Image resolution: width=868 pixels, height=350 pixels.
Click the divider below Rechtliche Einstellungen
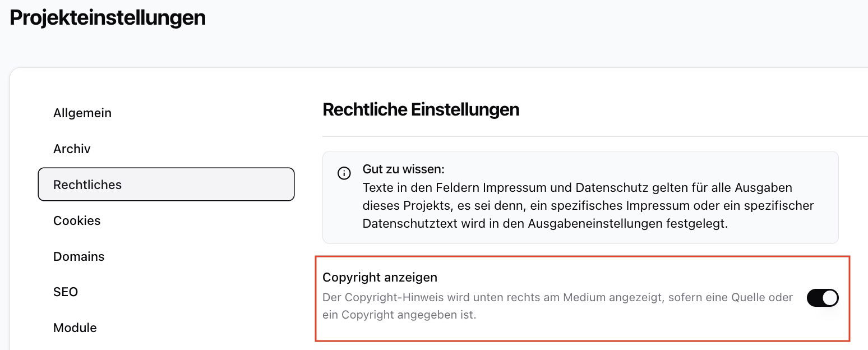594,136
